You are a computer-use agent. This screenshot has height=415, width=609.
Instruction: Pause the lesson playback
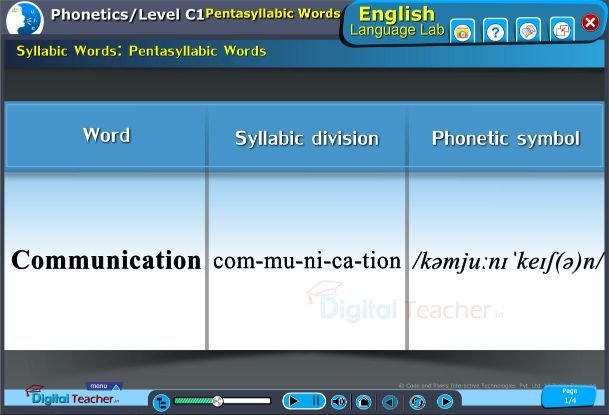click(316, 401)
